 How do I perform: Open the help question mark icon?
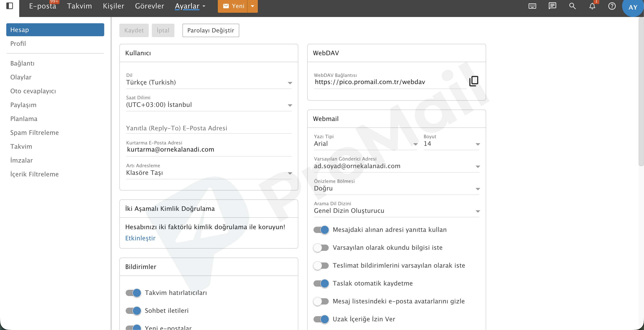pyautogui.click(x=612, y=6)
